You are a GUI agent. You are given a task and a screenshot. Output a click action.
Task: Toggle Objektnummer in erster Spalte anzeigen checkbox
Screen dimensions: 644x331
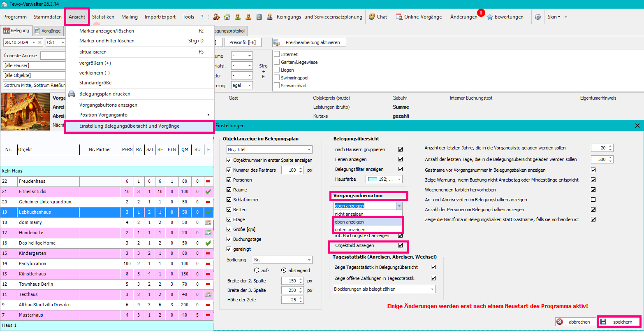[x=229, y=160]
